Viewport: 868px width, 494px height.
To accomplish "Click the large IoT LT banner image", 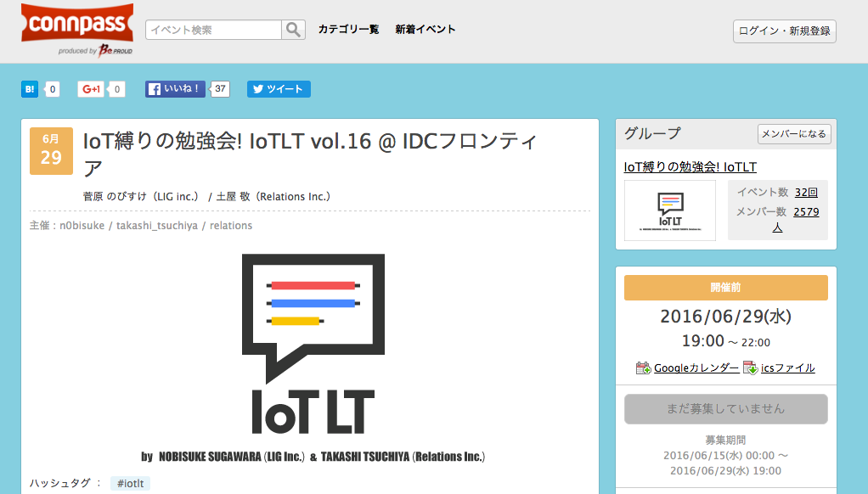I will 313,358.
